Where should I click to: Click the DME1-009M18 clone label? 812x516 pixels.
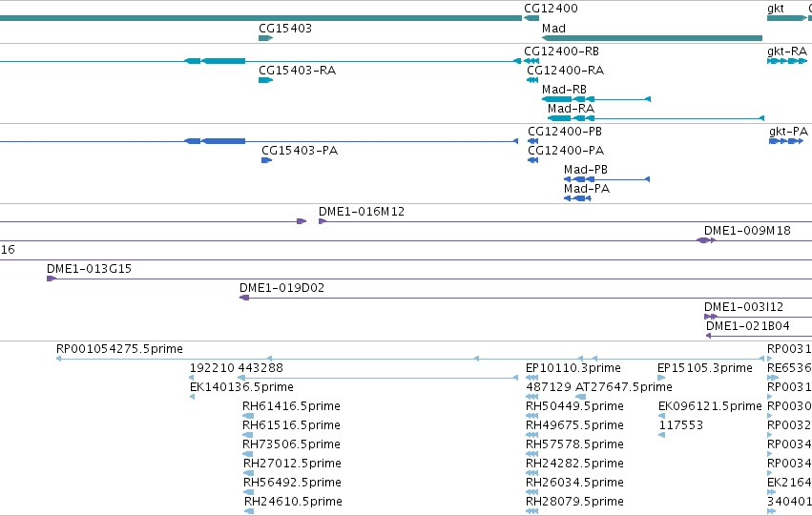[747, 230]
